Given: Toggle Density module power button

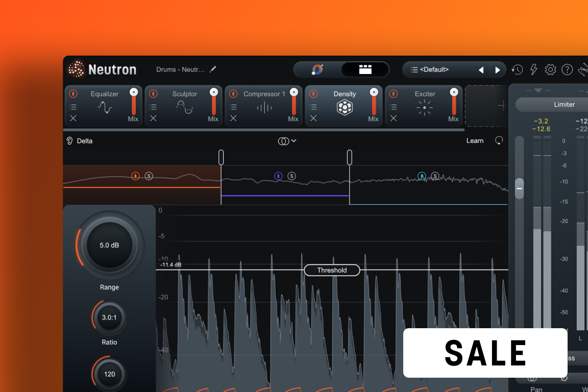Looking at the screenshot, I should 313,93.
